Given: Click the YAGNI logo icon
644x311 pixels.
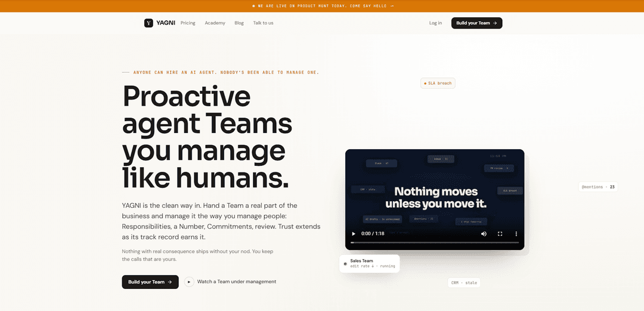Looking at the screenshot, I should pyautogui.click(x=148, y=23).
